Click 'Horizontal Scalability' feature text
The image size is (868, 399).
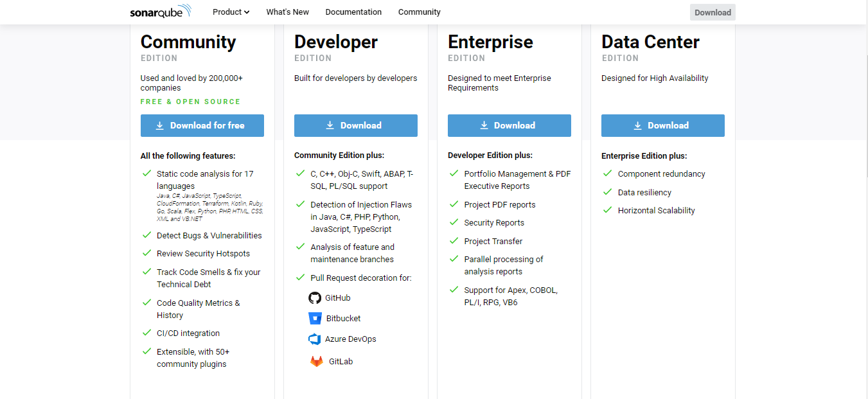[657, 211]
